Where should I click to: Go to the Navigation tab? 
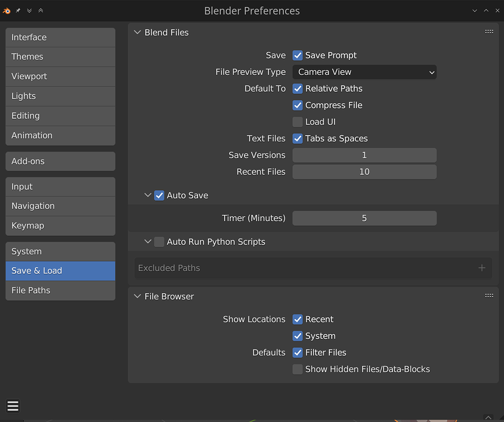click(x=60, y=206)
